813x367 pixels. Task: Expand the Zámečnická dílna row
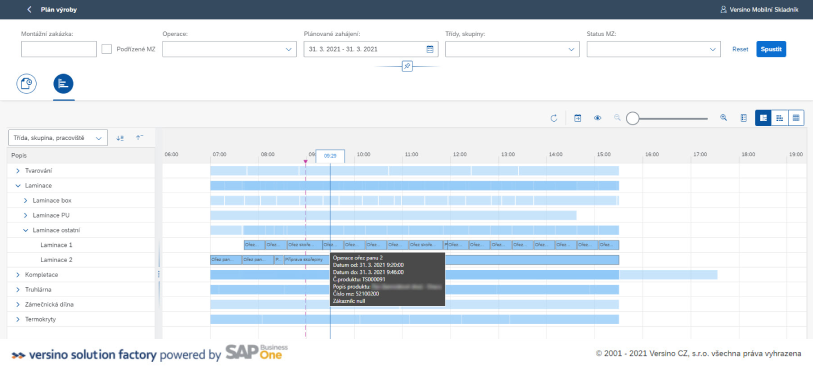coord(18,305)
